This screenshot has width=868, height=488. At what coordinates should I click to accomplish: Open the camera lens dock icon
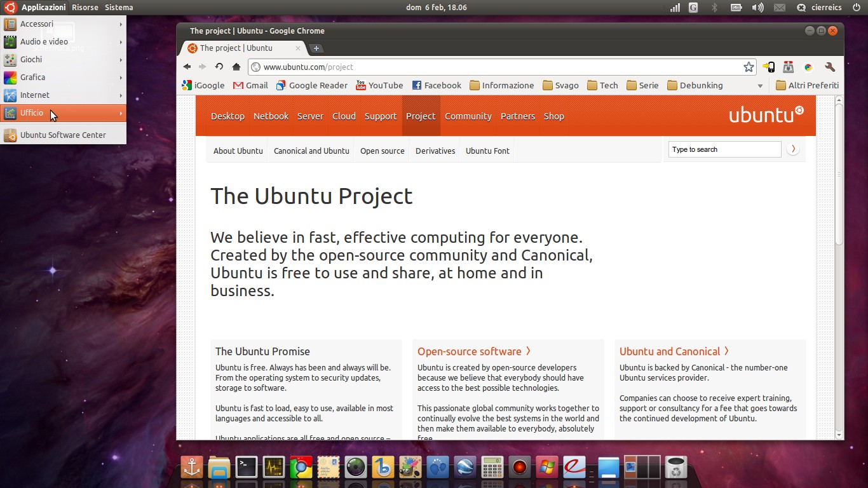click(x=356, y=467)
